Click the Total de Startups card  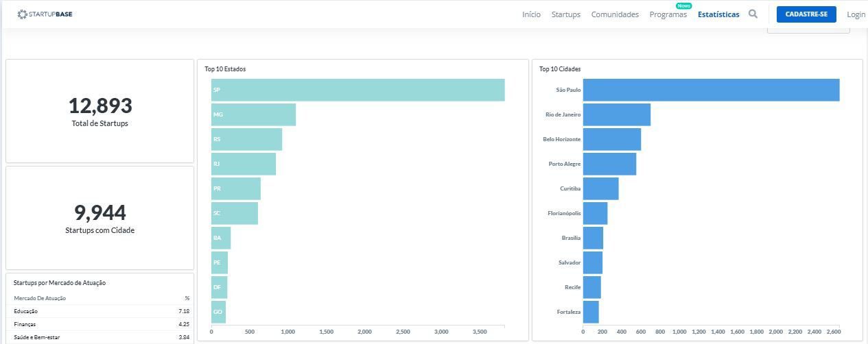pos(100,111)
